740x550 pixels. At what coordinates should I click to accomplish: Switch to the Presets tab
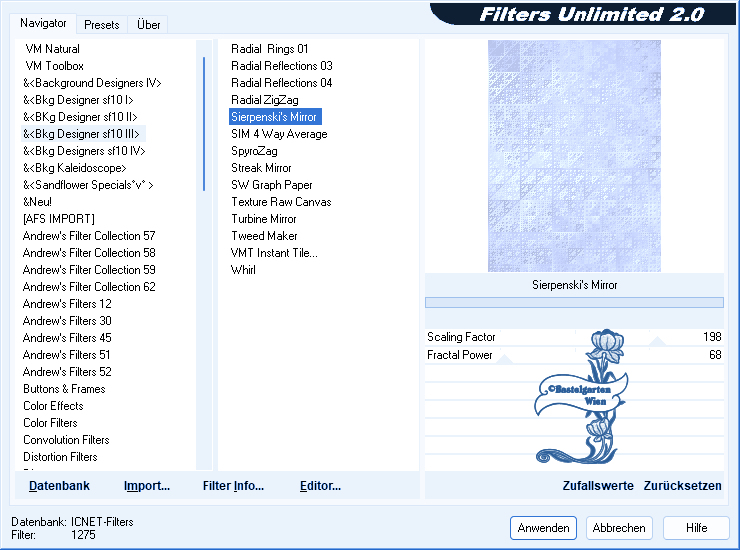pos(102,25)
